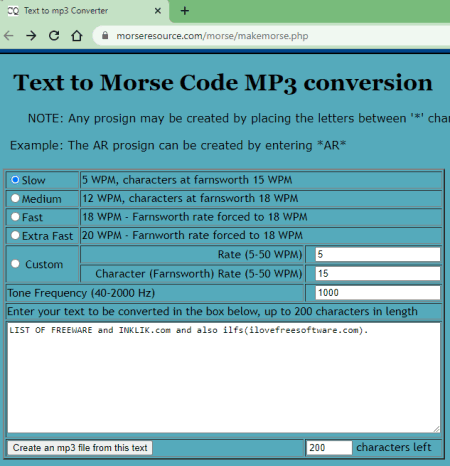Click the 'Slow' label text

coord(33,180)
